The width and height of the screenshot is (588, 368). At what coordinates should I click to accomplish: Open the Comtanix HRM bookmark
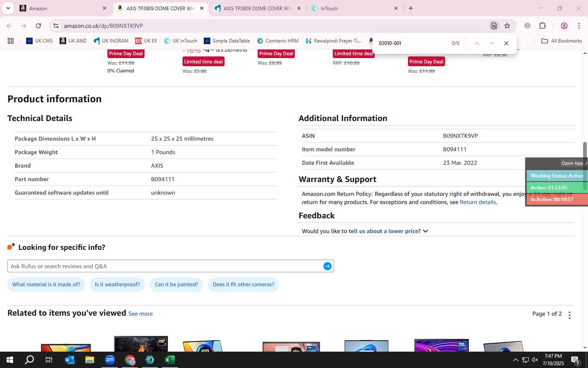[278, 41]
